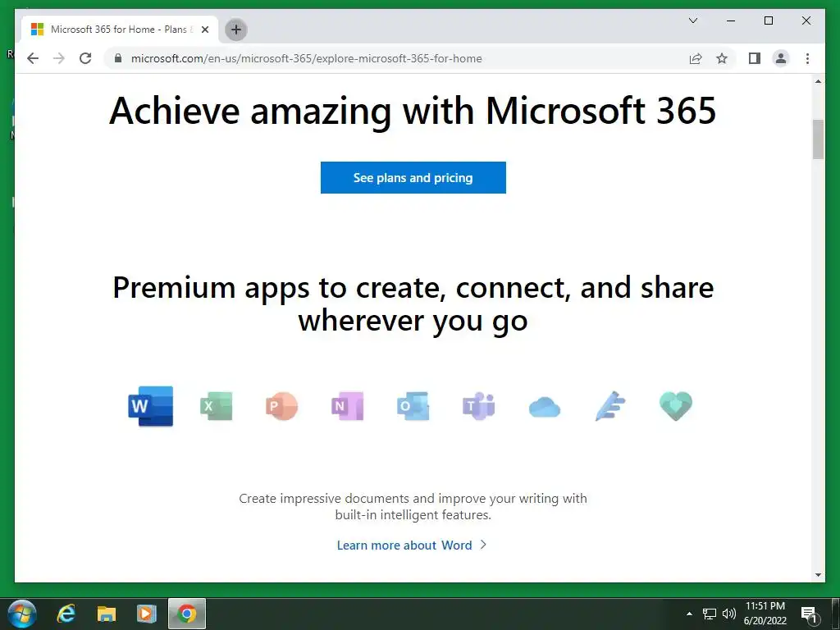Select the OneDrive cloud icon

[x=545, y=407]
